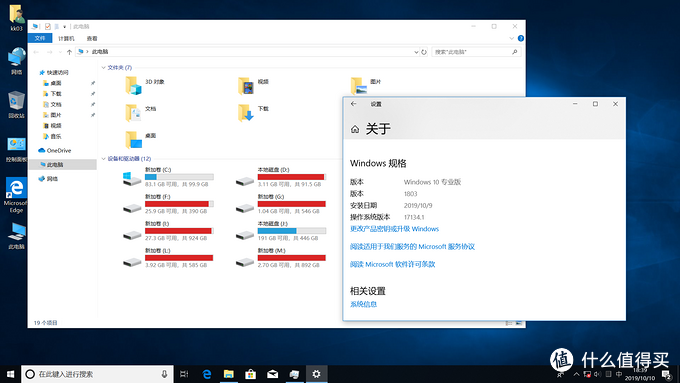This screenshot has width=680, height=383.
Task: Open the 图片 folder in the file pane
Action: tap(366, 85)
